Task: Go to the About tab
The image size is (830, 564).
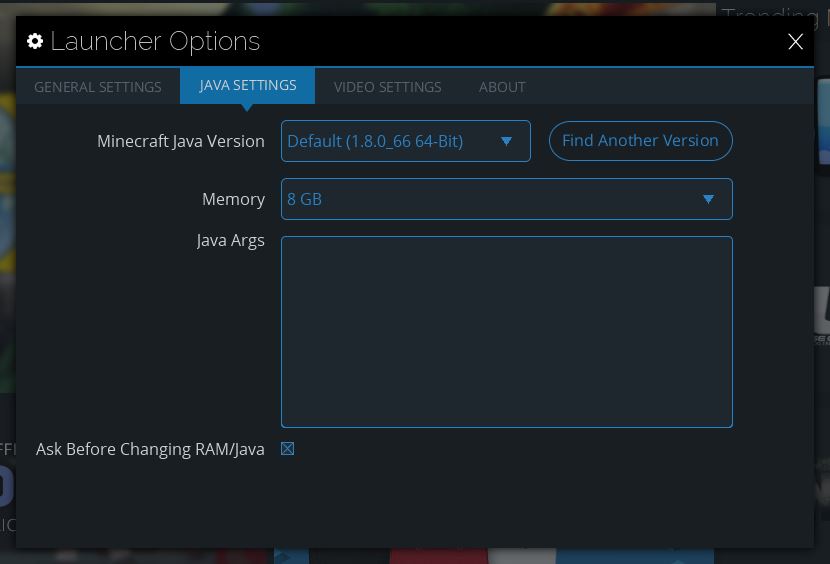Action: point(502,86)
